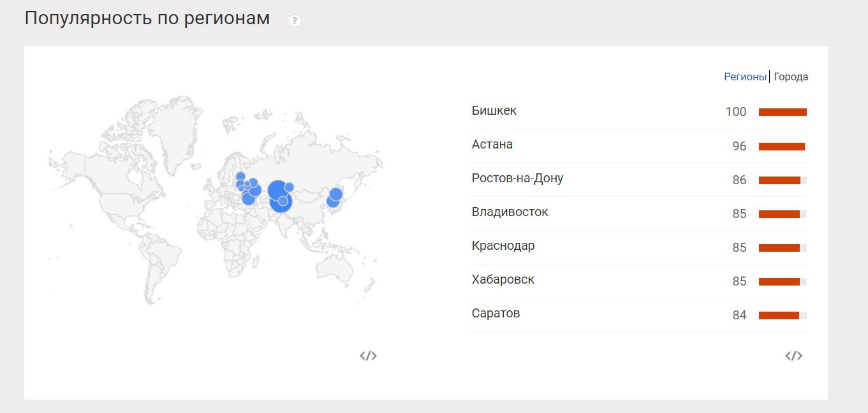
Task: Select Саратов in the city list
Action: 496,314
